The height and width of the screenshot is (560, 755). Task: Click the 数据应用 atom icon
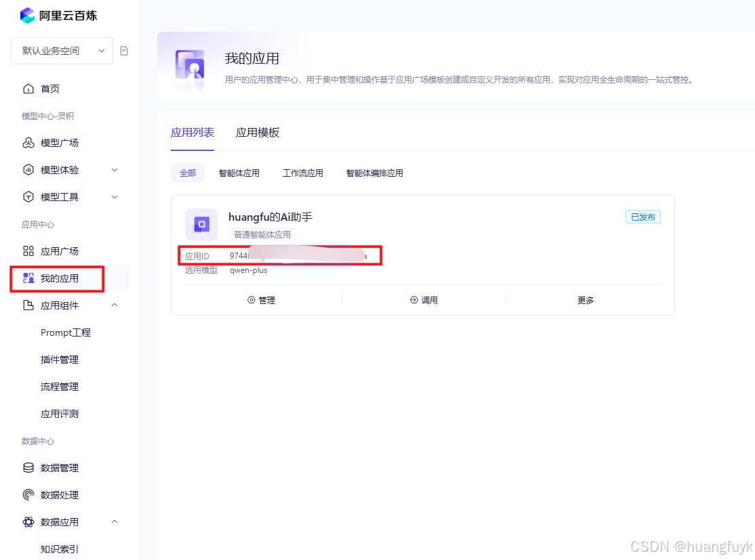click(28, 522)
